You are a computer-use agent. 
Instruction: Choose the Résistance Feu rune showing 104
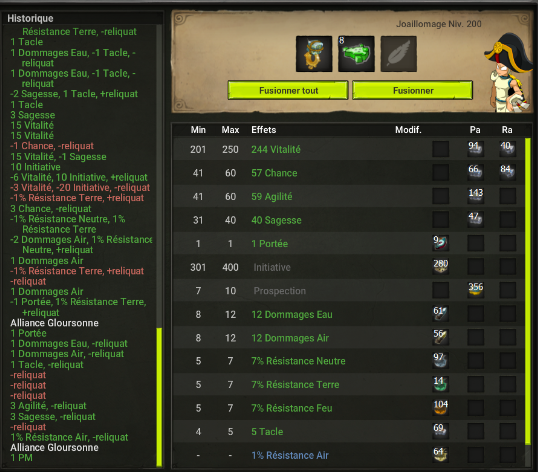441,408
